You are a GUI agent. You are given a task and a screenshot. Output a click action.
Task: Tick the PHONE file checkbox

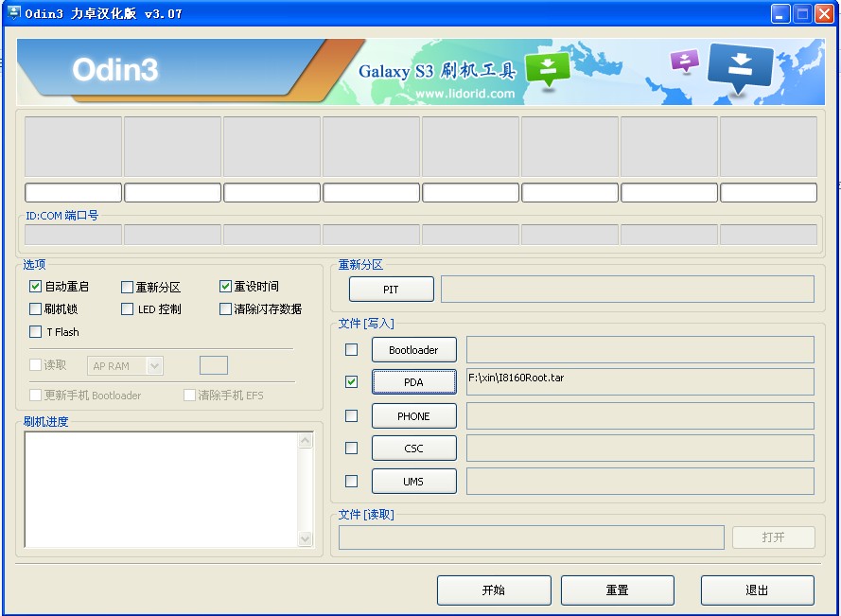point(351,415)
